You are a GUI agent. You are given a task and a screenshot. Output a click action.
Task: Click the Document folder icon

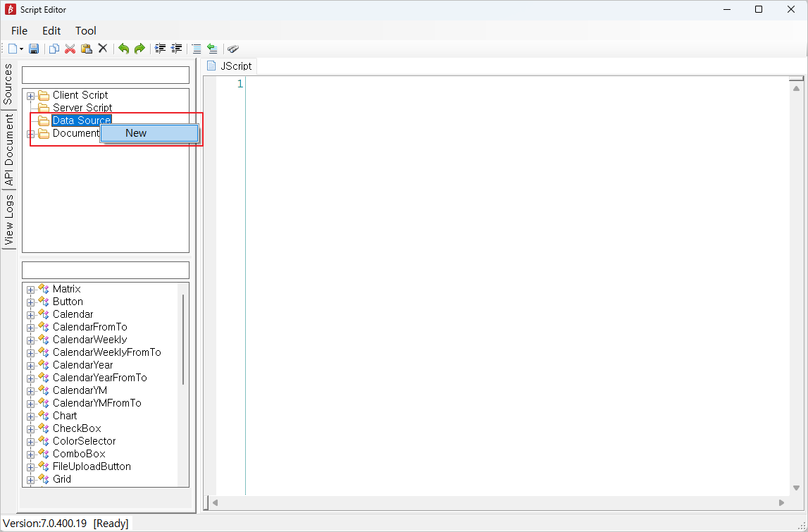44,133
